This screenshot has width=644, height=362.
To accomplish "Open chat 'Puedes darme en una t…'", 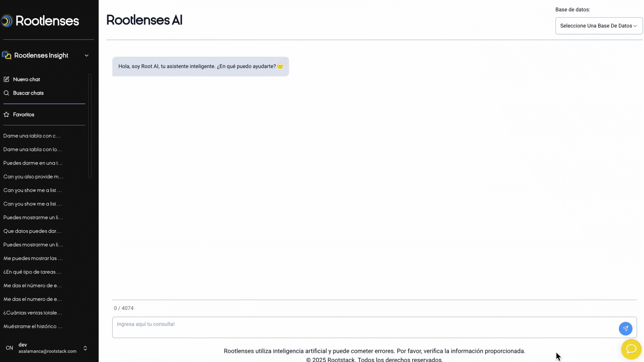I will coord(33,163).
